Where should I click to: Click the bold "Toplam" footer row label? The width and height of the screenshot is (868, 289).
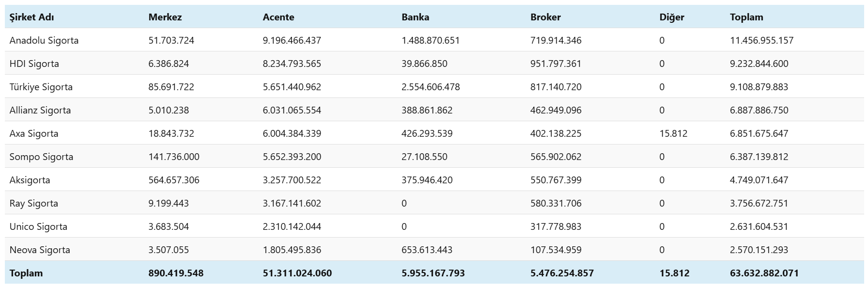[x=26, y=273]
